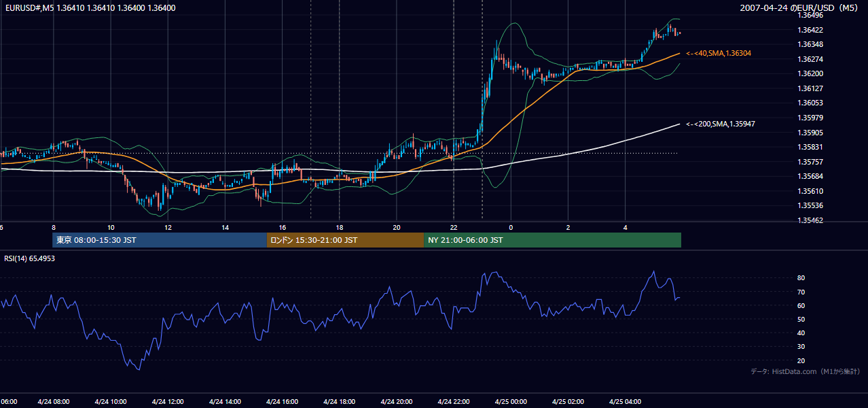
Task: Click the 1.35757 price axis label
Action: 810,162
